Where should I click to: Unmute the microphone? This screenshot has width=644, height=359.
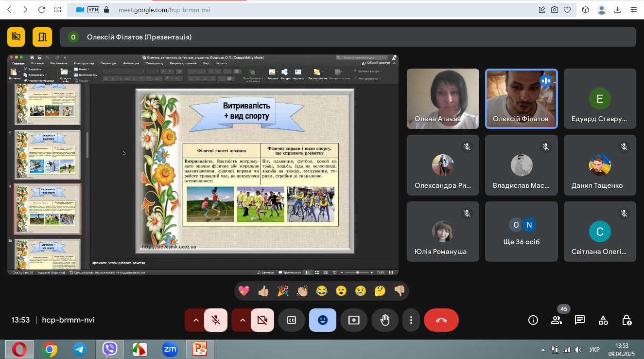point(216,320)
